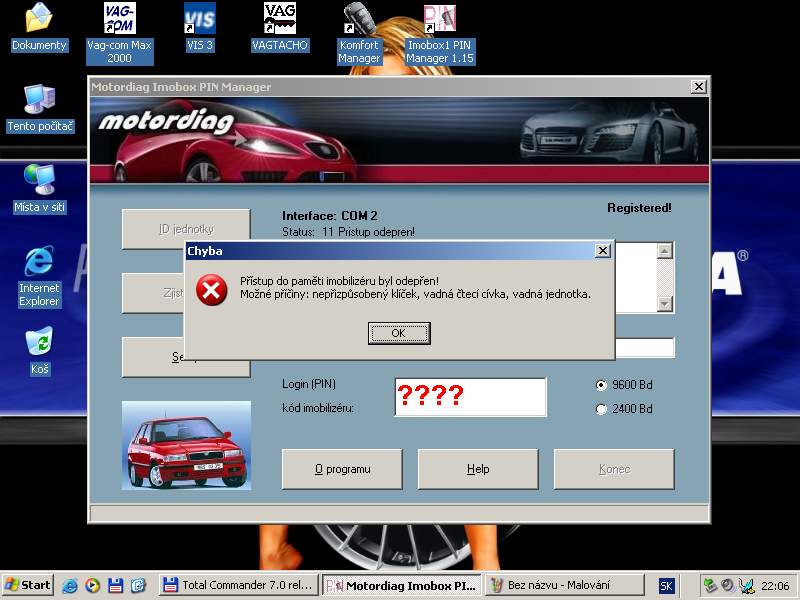The width and height of the screenshot is (800, 600).
Task: Click the fourth quick launch icon beside floppy
Action: [x=138, y=585]
